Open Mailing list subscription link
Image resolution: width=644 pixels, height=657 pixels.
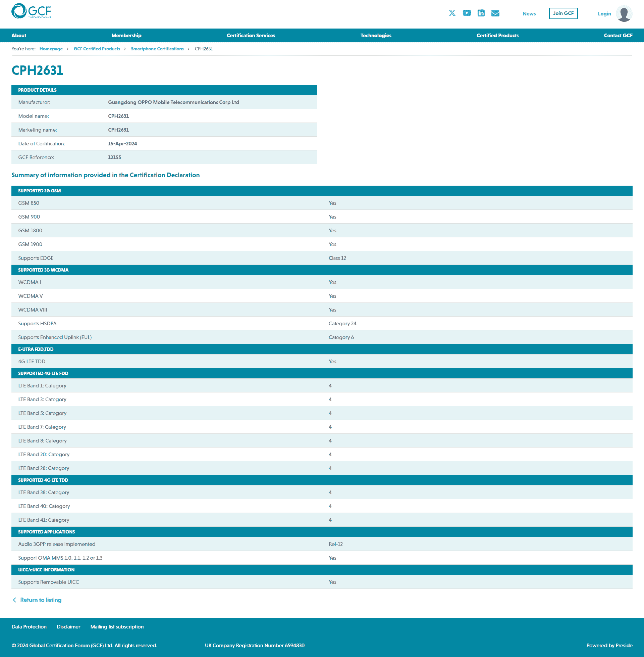[x=117, y=626]
